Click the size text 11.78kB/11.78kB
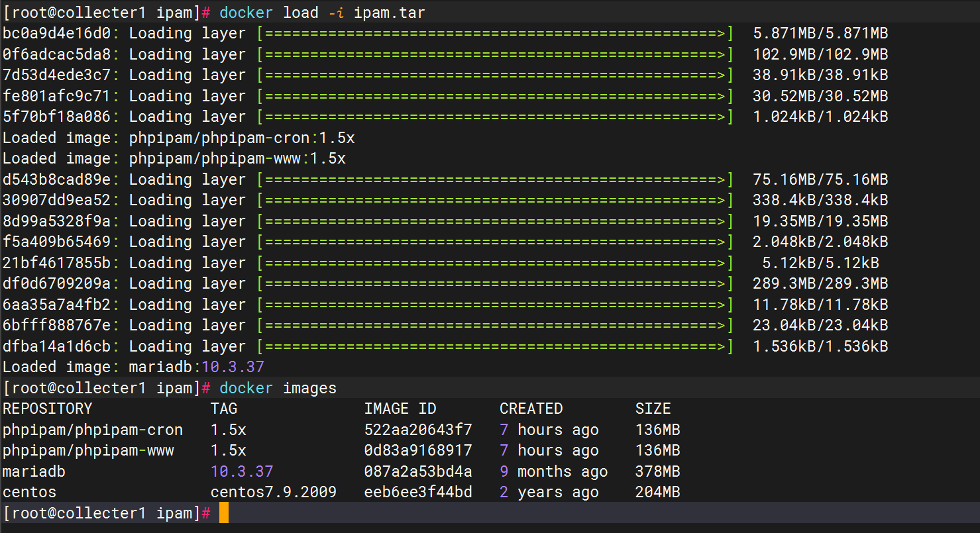This screenshot has width=980, height=533. (820, 305)
